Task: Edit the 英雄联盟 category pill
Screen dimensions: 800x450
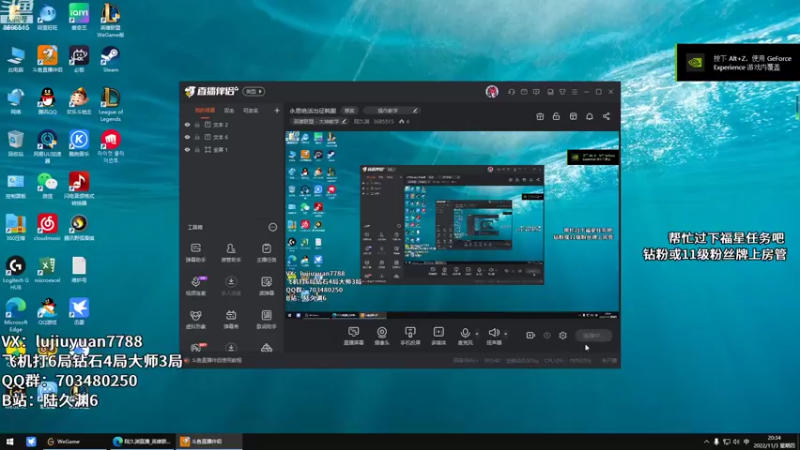Action: 319,121
